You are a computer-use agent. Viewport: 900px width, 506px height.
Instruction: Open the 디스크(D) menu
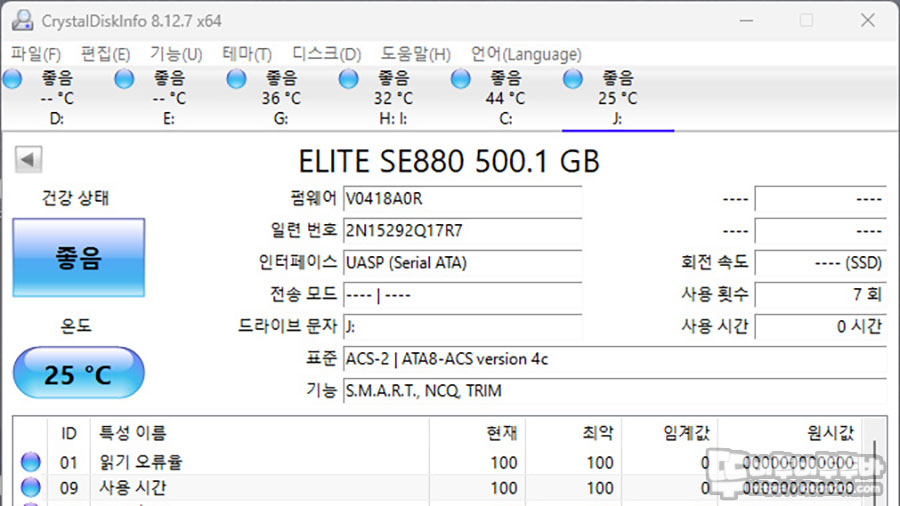pyautogui.click(x=327, y=54)
